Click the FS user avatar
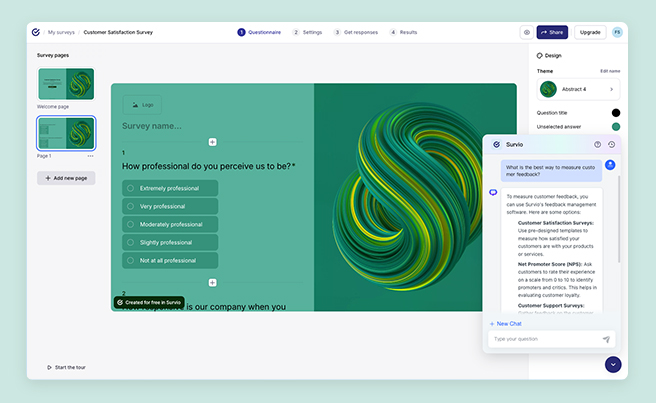 617,32
